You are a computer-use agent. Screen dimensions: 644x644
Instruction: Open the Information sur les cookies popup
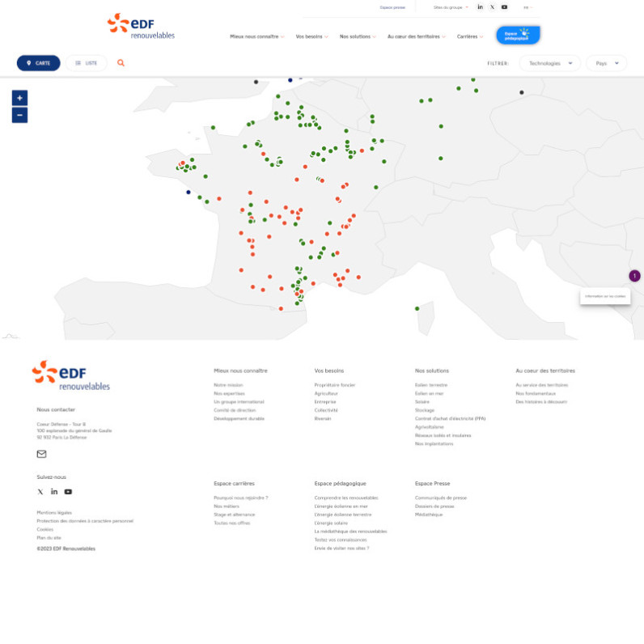pos(605,296)
